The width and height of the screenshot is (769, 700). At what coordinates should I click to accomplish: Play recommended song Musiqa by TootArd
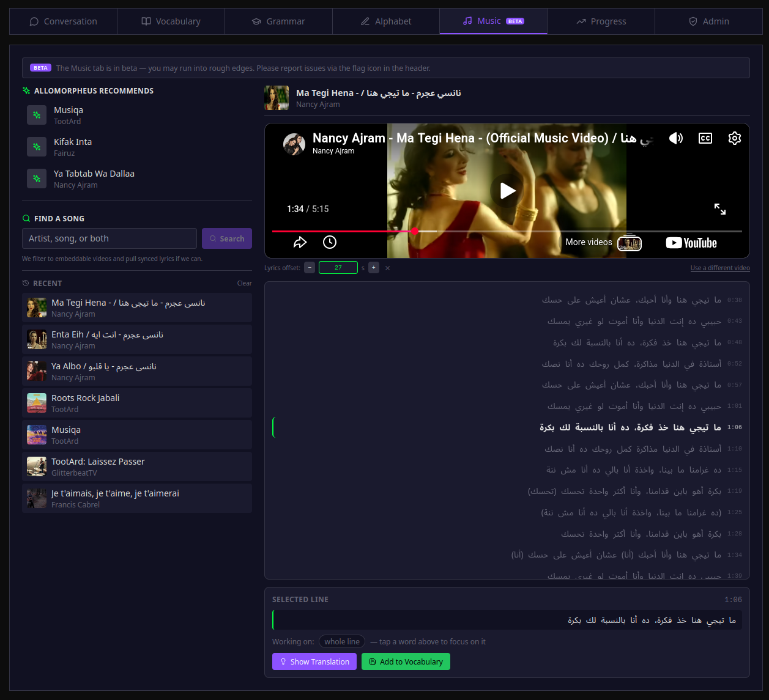tap(137, 115)
